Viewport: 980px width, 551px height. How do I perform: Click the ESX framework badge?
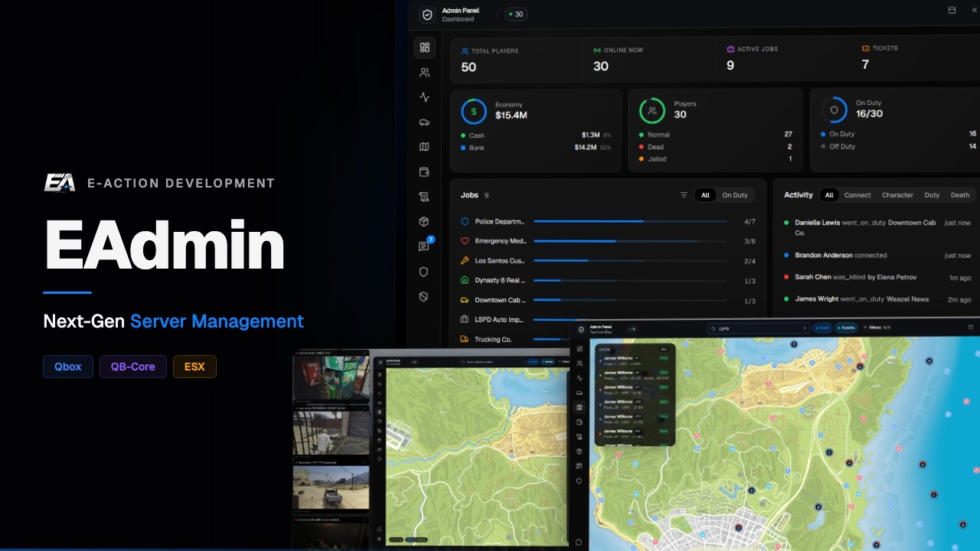[x=194, y=367]
